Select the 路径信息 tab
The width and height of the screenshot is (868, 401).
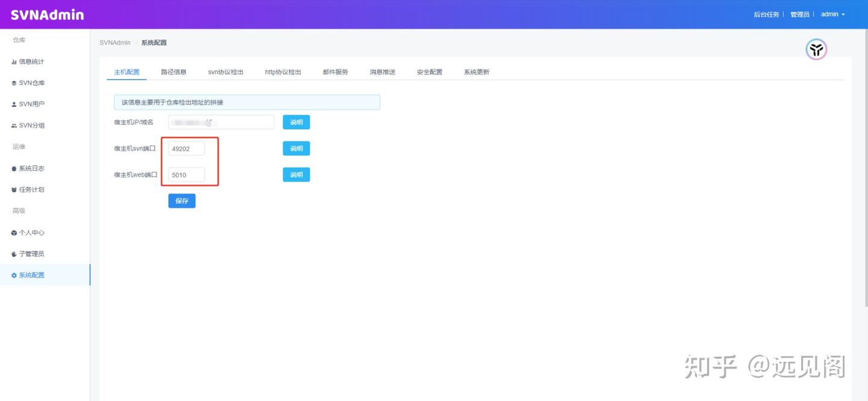(x=174, y=72)
